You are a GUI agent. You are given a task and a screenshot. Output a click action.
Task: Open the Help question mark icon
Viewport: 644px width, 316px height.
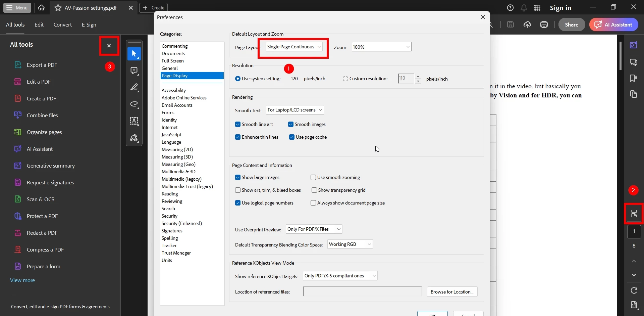pyautogui.click(x=510, y=8)
